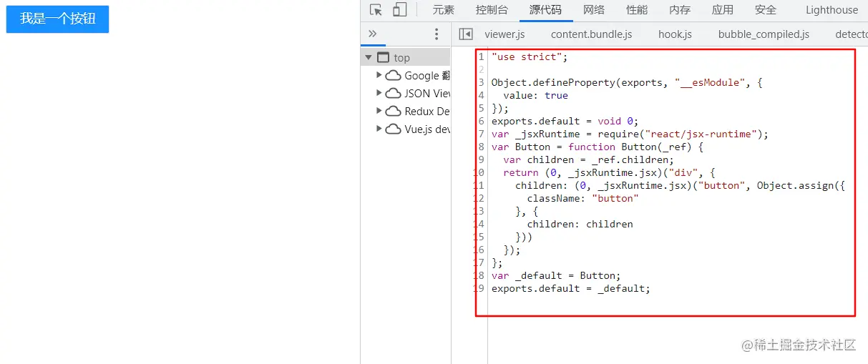Screen dimensions: 868x364
Task: Select the Redux DevTools tree label
Action: click(x=427, y=112)
